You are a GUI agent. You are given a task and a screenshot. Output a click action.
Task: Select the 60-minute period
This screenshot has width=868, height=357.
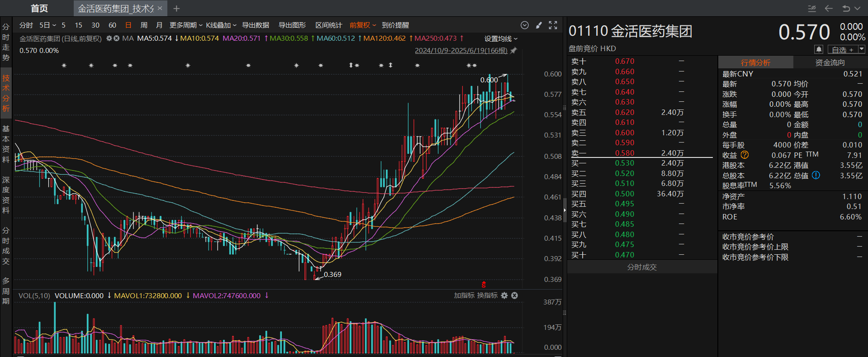point(112,25)
